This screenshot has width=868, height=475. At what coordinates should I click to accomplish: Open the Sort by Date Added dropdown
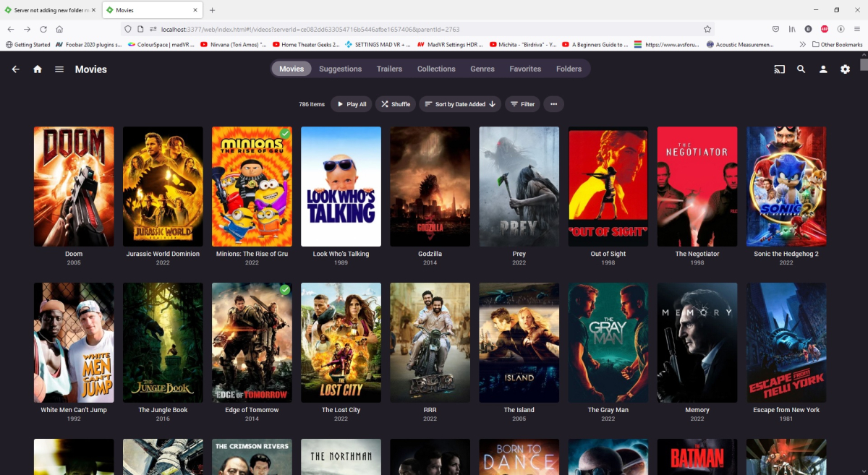tap(456, 103)
